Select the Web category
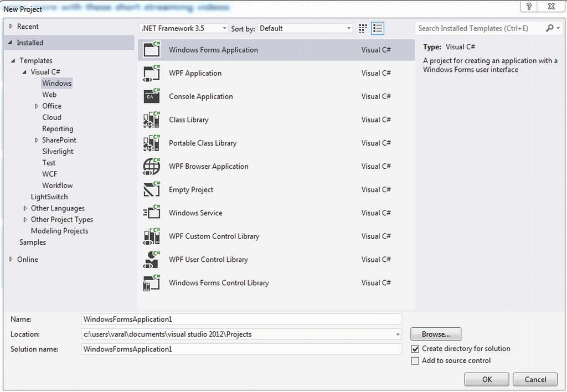Screen dimensions: 567x392 [49, 94]
